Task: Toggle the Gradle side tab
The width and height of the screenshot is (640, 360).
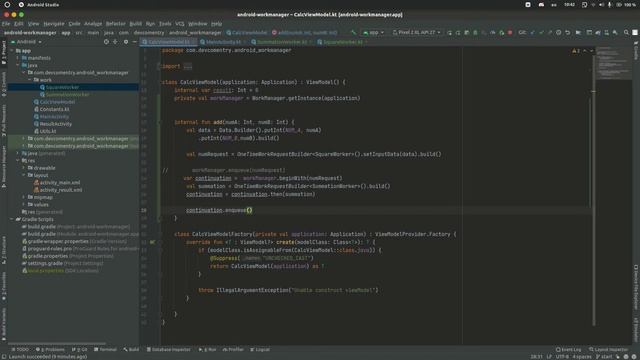Action: (636, 50)
